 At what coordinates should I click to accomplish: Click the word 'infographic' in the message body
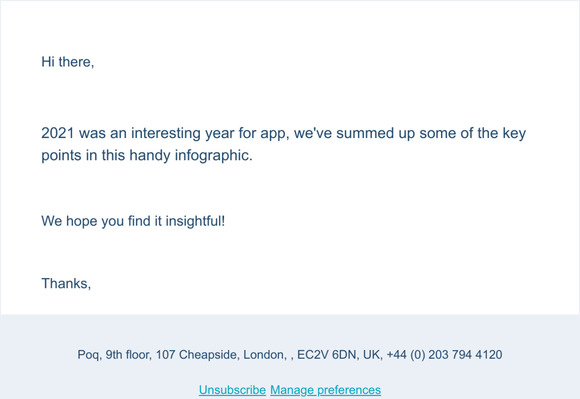point(211,155)
